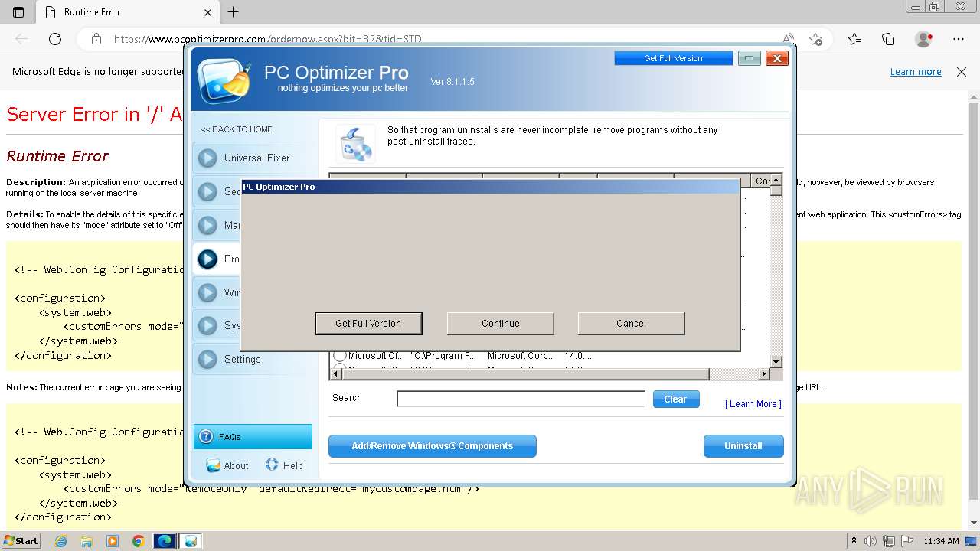Screen dimensions: 980x551
Task: Click the FAQs question mark icon
Action: (205, 437)
